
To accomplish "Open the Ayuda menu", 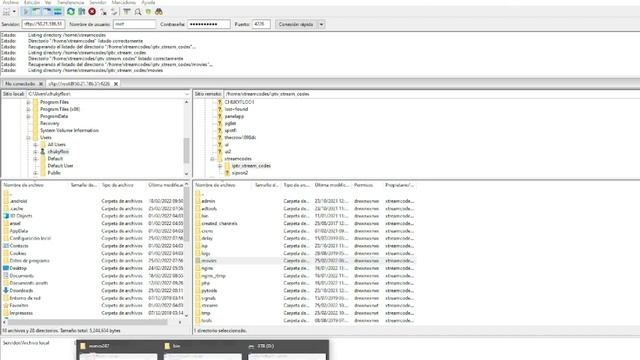I will tap(148, 2).
